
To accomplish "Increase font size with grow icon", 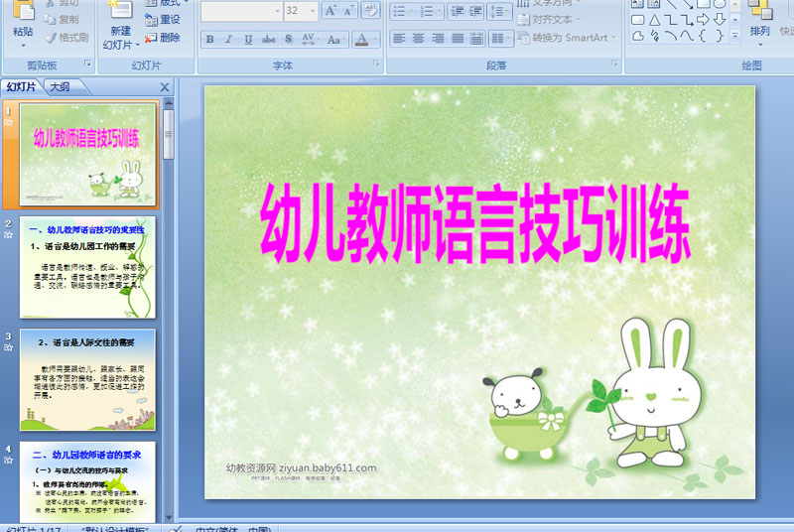I will tap(331, 11).
